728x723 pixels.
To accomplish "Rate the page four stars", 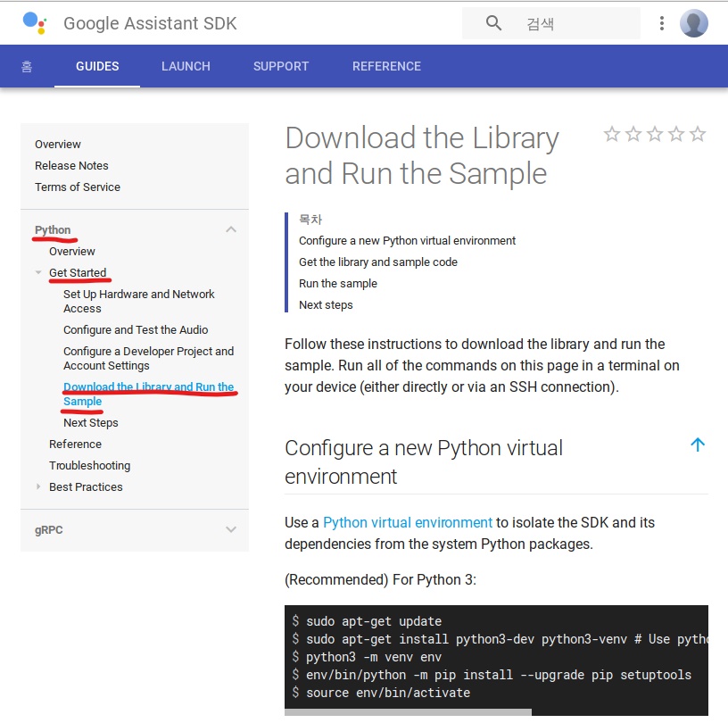I will [x=676, y=134].
